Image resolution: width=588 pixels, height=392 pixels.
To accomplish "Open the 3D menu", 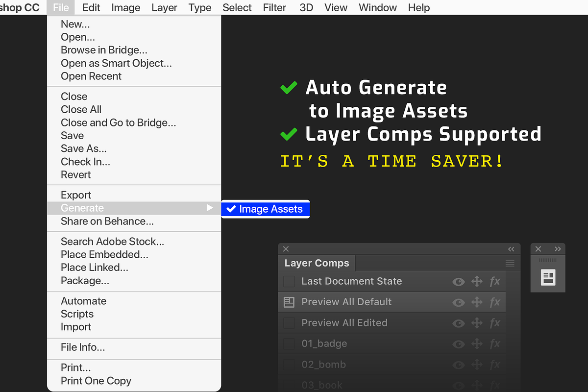I will pyautogui.click(x=306, y=7).
